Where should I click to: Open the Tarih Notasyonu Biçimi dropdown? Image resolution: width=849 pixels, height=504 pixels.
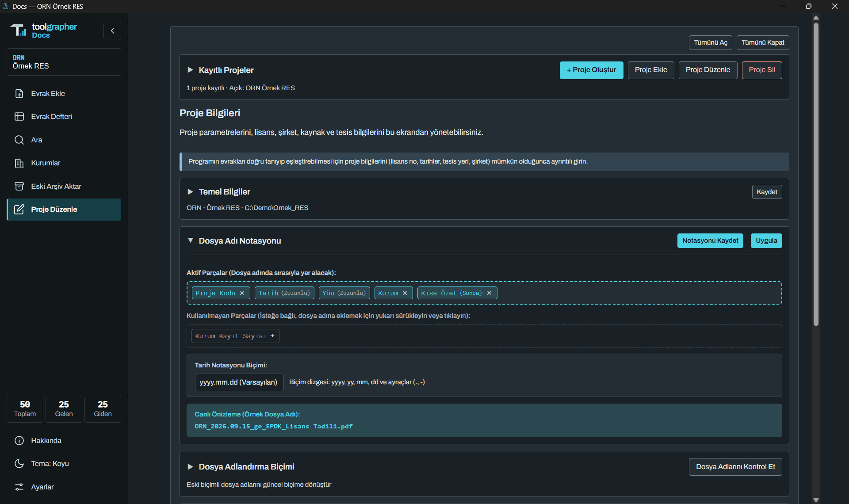click(239, 382)
